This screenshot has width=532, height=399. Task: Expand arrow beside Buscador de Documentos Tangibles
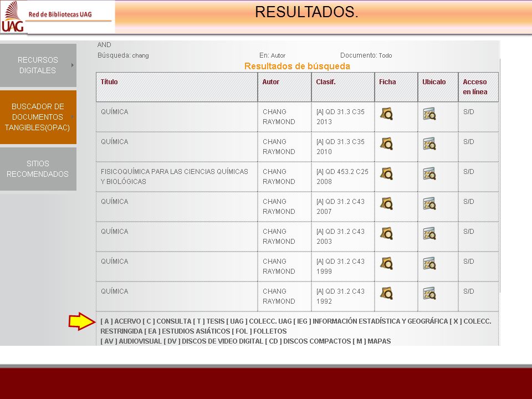pyautogui.click(x=72, y=117)
